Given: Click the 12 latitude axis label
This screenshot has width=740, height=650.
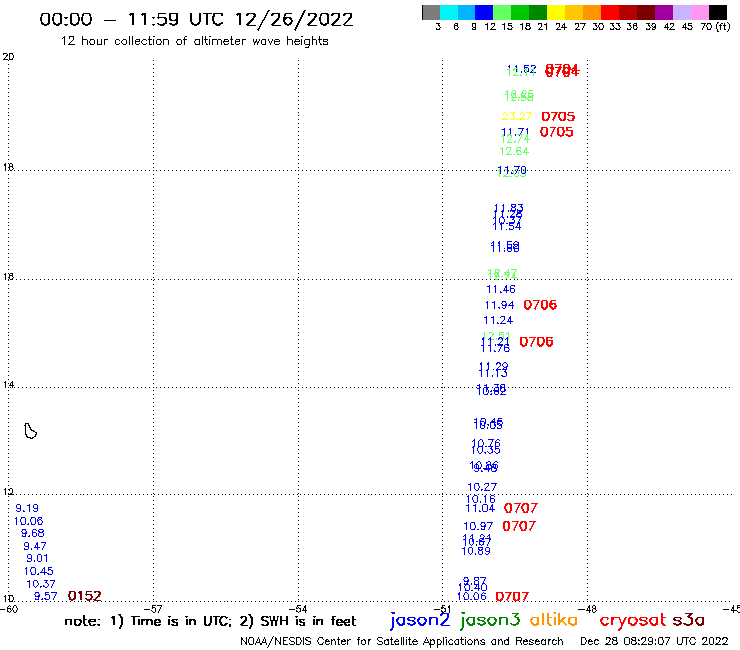Looking at the screenshot, I should [8, 492].
